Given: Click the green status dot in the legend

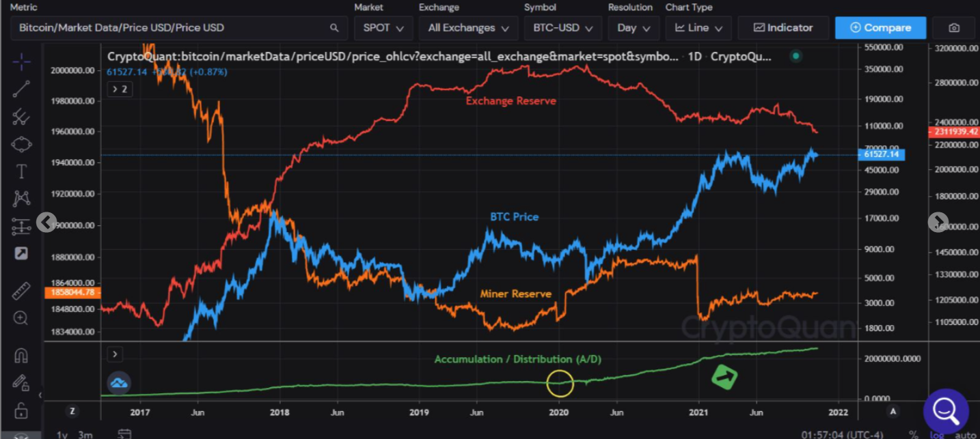Looking at the screenshot, I should pyautogui.click(x=795, y=57).
